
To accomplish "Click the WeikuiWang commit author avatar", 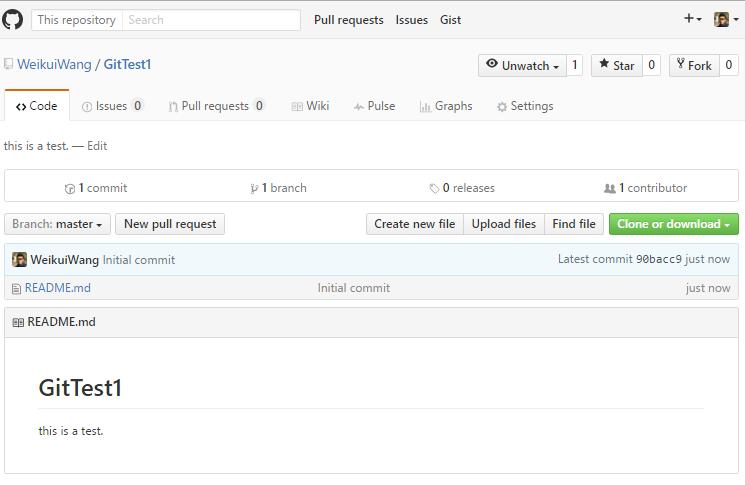I will pyautogui.click(x=19, y=260).
